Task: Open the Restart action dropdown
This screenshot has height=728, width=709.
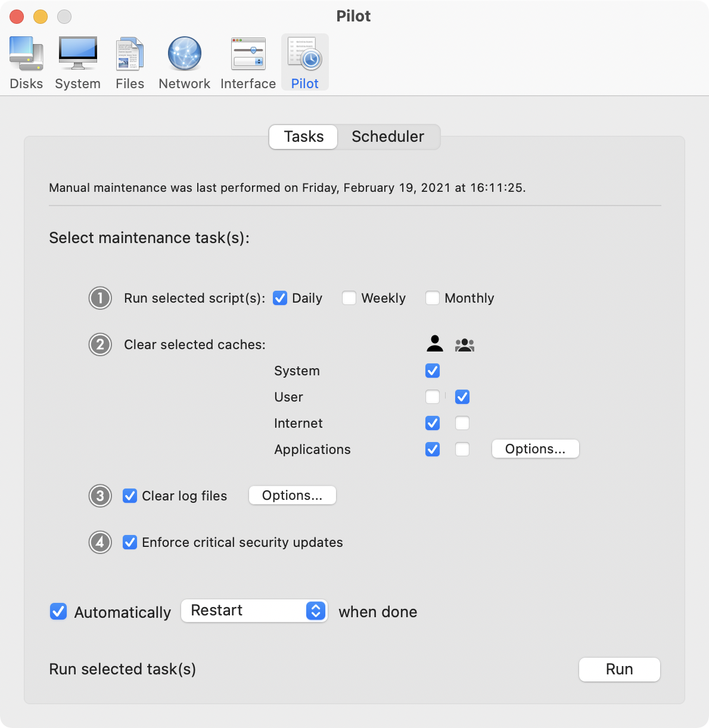Action: point(254,611)
